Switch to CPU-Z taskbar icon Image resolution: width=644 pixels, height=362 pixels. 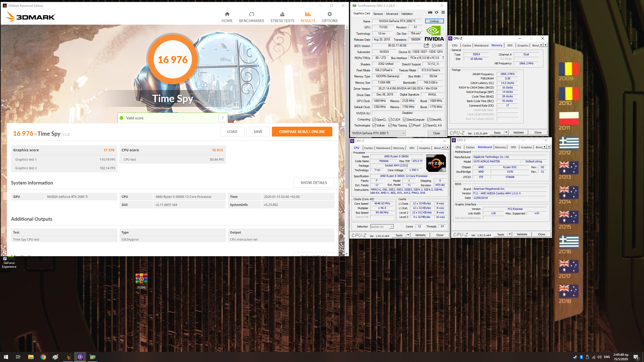[80, 357]
